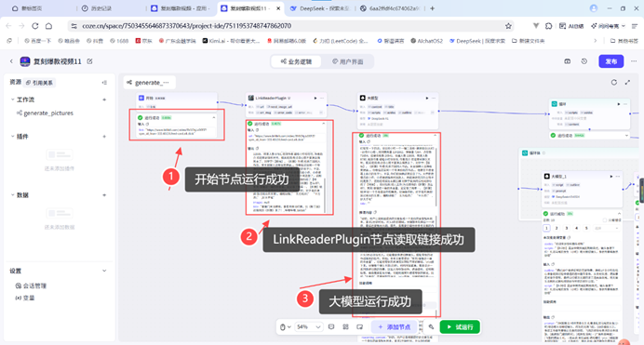Collapse LinkReaderPlugin run result

pyautogui.click(x=324, y=124)
